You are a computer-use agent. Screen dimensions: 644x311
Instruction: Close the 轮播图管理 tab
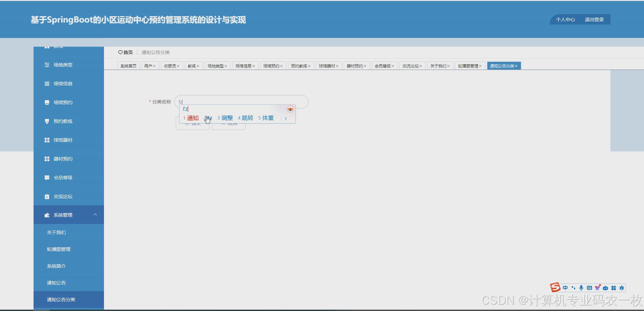(480, 66)
